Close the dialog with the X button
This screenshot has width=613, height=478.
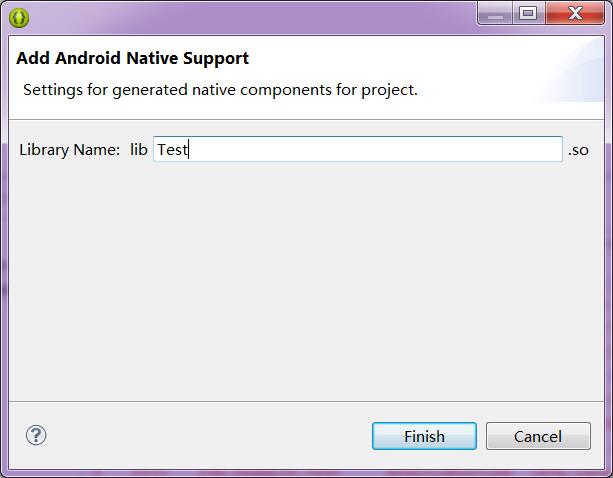tap(575, 14)
